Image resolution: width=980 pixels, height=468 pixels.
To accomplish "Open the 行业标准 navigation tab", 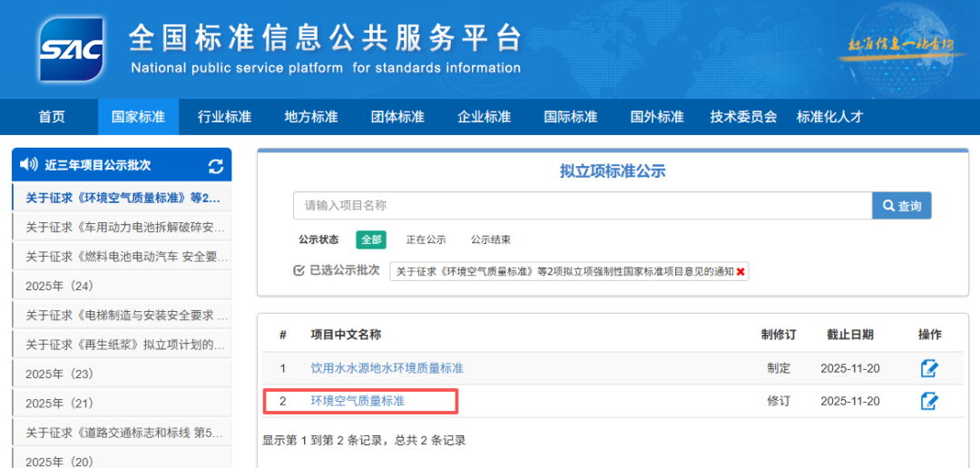I will [224, 117].
